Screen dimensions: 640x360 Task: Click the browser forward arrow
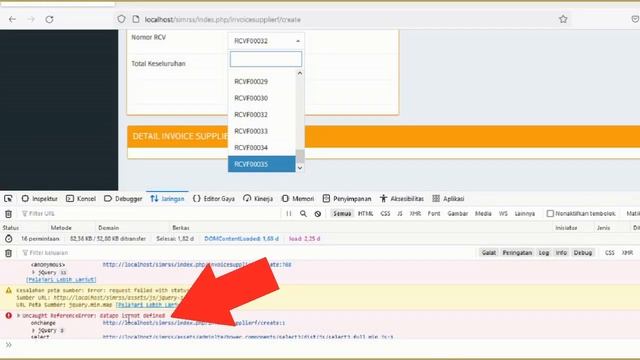pos(31,19)
